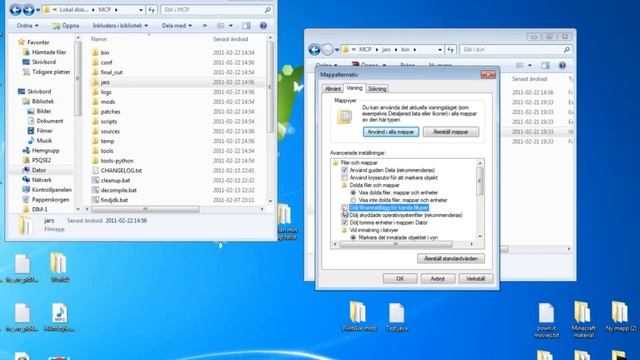
Task: Go back in the MCP explorer window
Action: pyautogui.click(x=16, y=9)
